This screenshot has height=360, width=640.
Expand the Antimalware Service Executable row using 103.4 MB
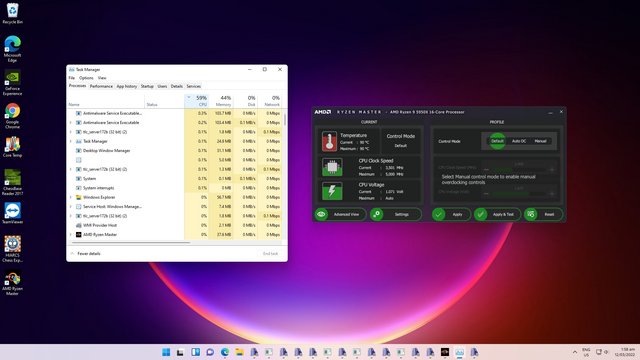click(x=71, y=122)
